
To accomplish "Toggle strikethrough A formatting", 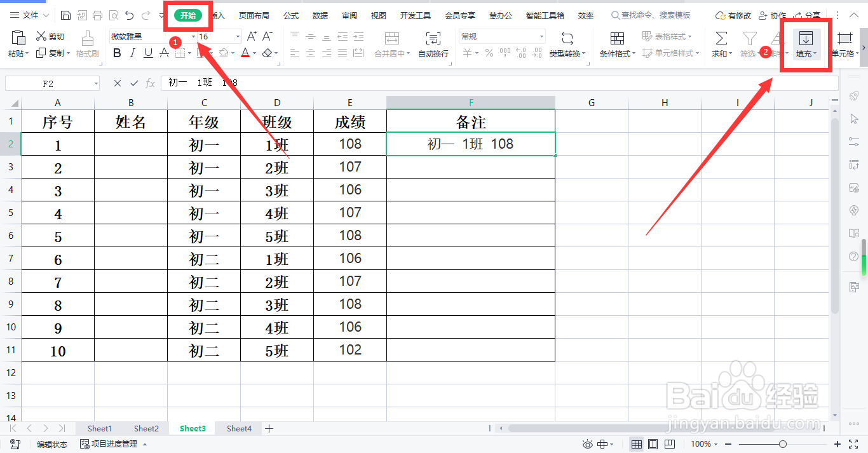I will [164, 53].
